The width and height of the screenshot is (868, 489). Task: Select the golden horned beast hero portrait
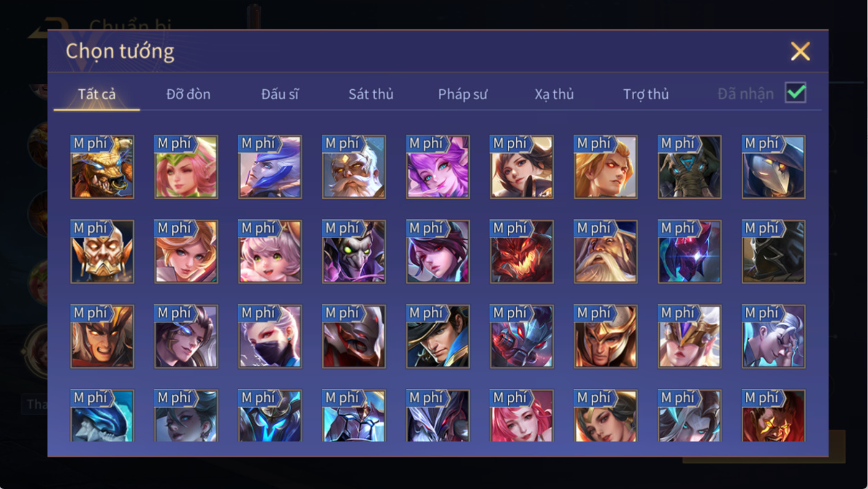102,167
